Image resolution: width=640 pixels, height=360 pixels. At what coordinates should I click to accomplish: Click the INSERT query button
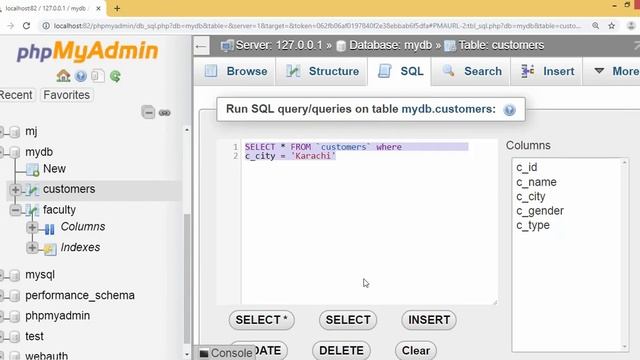pos(429,320)
